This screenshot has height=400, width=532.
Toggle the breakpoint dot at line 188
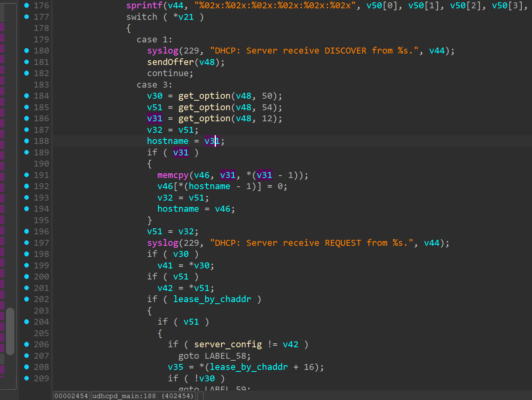click(27, 141)
